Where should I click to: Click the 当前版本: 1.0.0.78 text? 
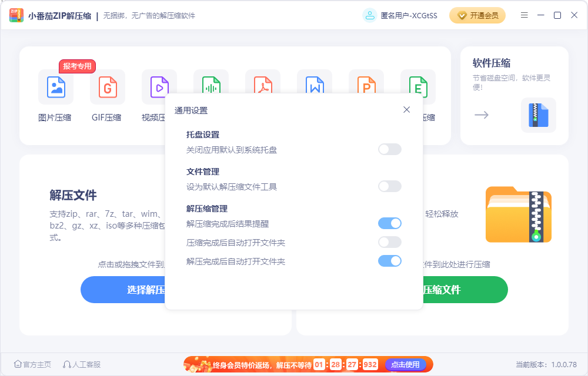tap(546, 364)
